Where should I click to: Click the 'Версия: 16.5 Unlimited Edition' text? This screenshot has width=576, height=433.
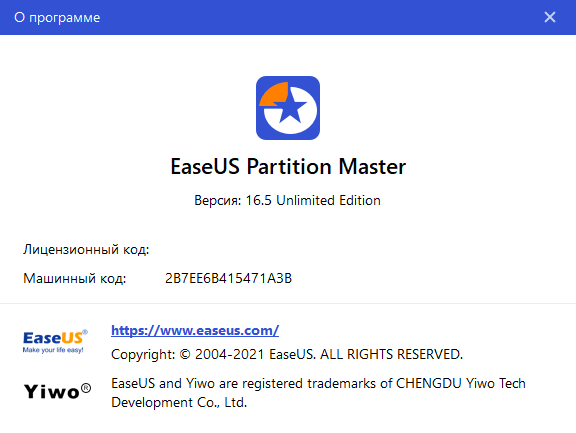tap(287, 201)
